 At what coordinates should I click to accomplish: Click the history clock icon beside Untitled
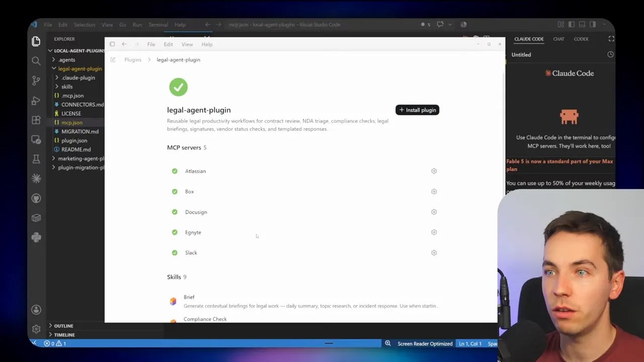(610, 54)
